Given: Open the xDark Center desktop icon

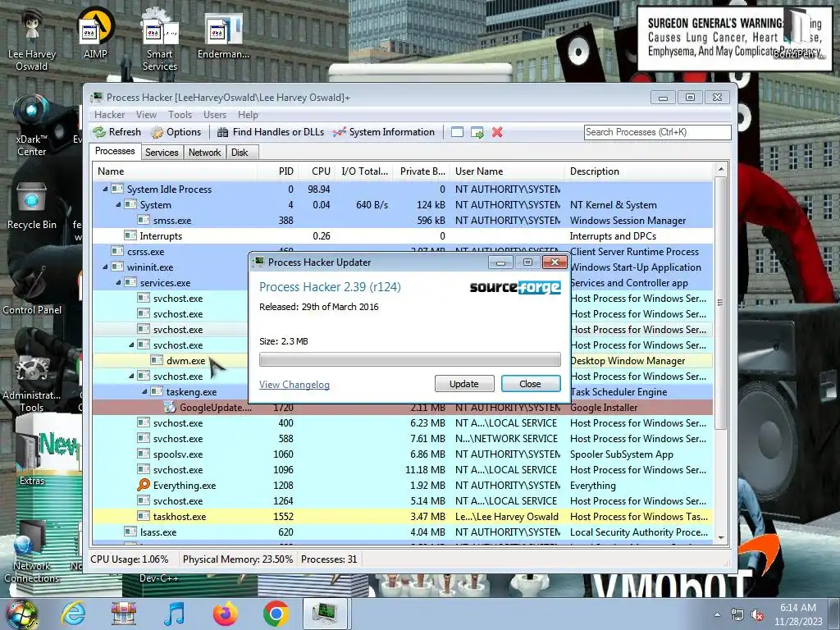Looking at the screenshot, I should click(32, 126).
